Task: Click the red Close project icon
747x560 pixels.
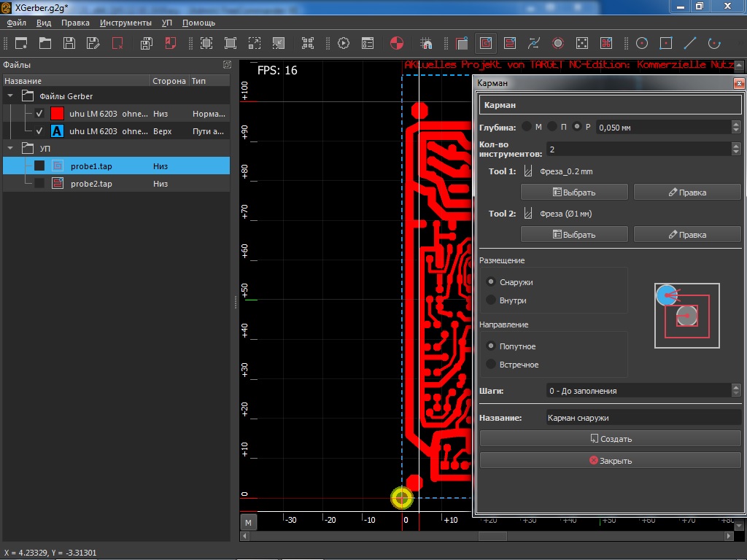Action: coord(117,43)
